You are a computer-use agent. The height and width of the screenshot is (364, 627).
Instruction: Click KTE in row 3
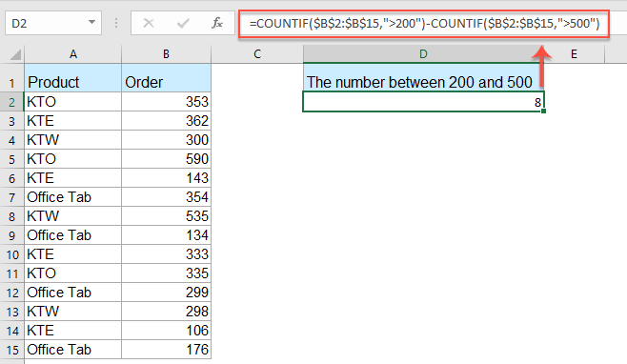coord(72,121)
